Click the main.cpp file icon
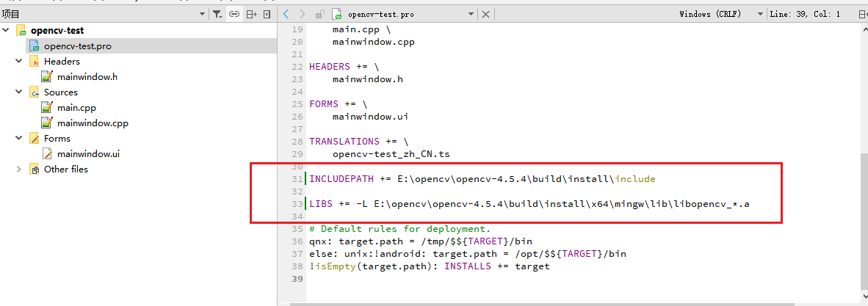This screenshot has height=306, width=868. (x=48, y=108)
